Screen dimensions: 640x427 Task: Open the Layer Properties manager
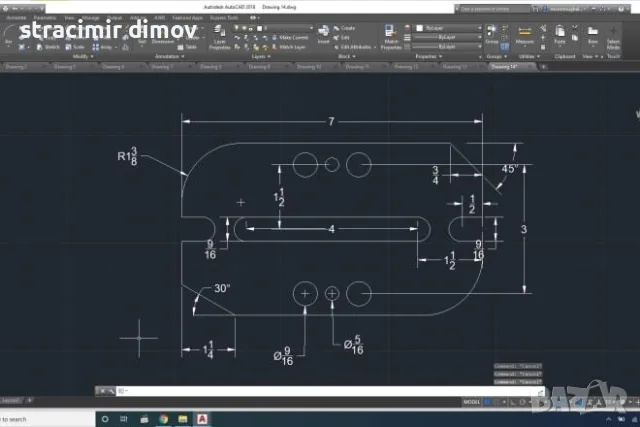click(x=219, y=37)
